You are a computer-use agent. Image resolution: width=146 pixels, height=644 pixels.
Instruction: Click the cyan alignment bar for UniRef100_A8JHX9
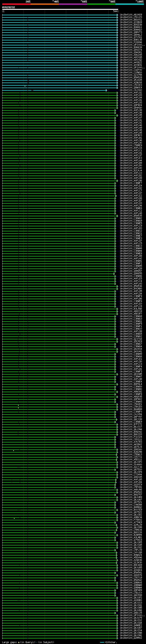coord(60,15)
